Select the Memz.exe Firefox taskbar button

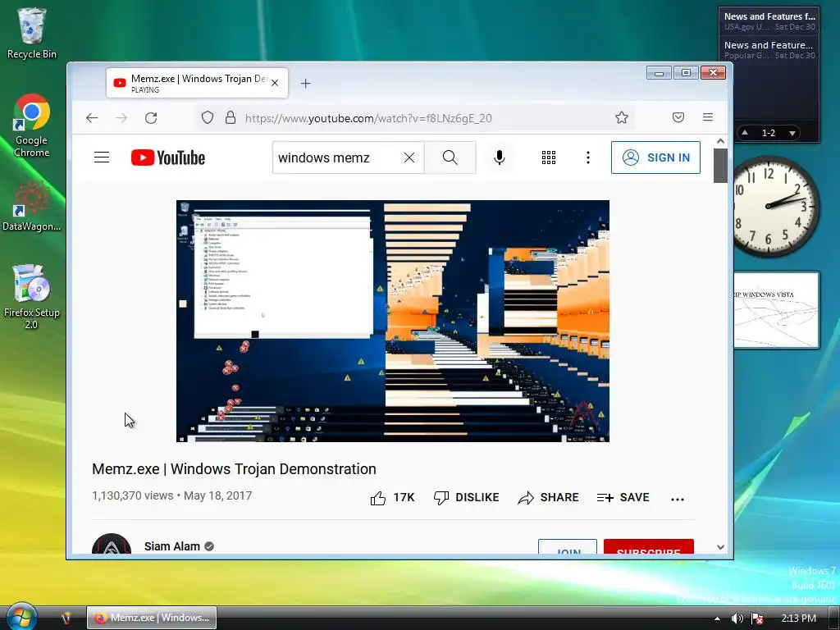tap(152, 618)
